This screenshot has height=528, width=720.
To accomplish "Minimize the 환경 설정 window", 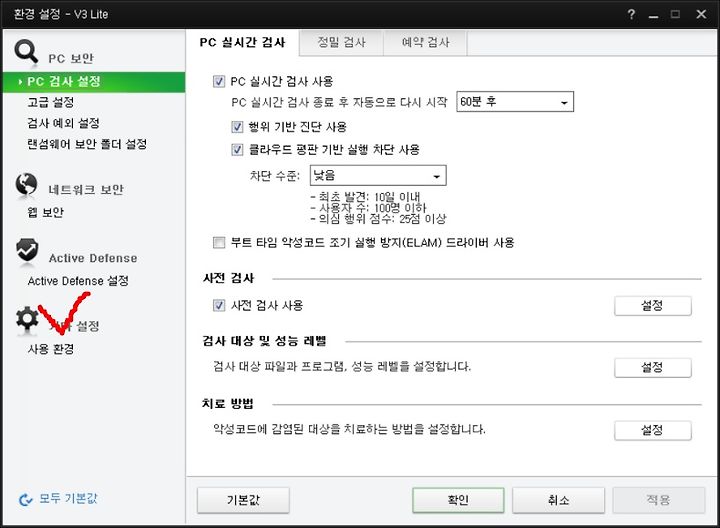I will point(653,15).
